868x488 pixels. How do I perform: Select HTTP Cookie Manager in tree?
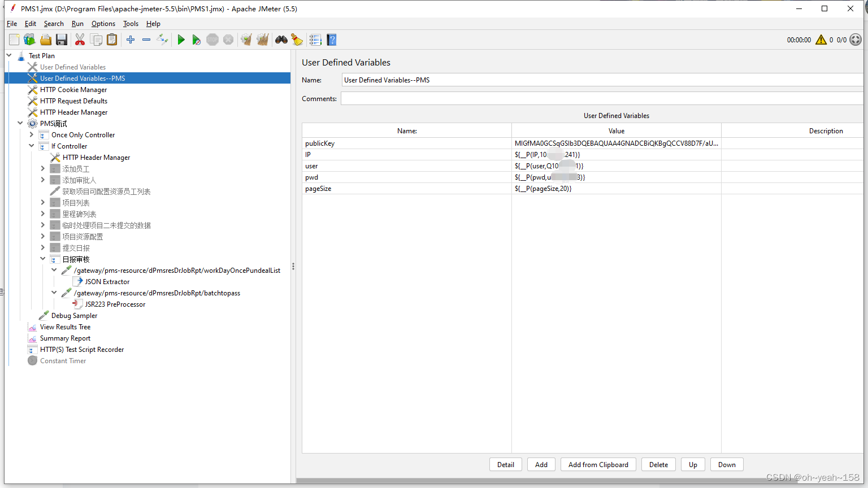pos(73,89)
